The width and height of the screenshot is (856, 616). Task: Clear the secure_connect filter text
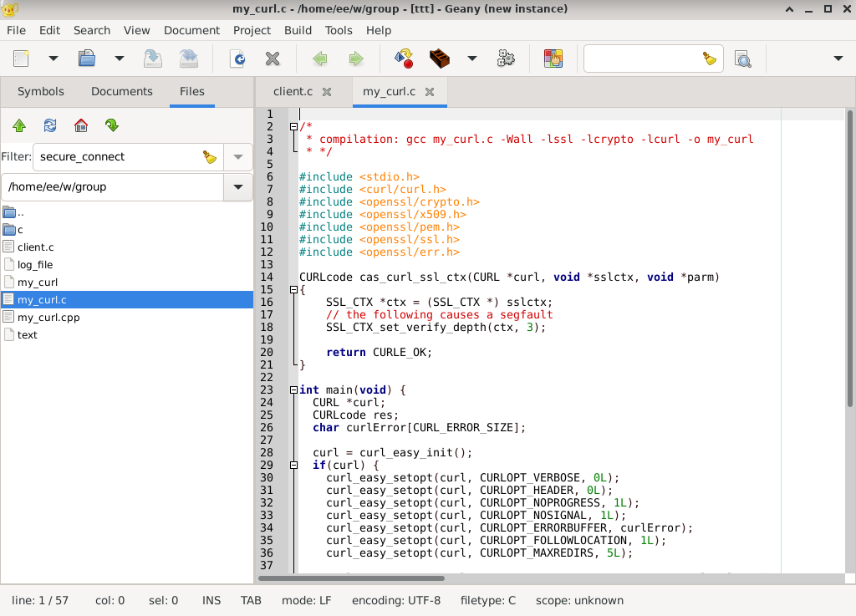click(209, 156)
